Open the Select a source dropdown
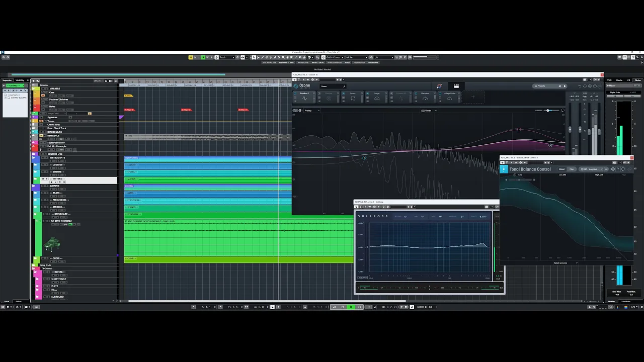644x362 pixels. [x=566, y=263]
